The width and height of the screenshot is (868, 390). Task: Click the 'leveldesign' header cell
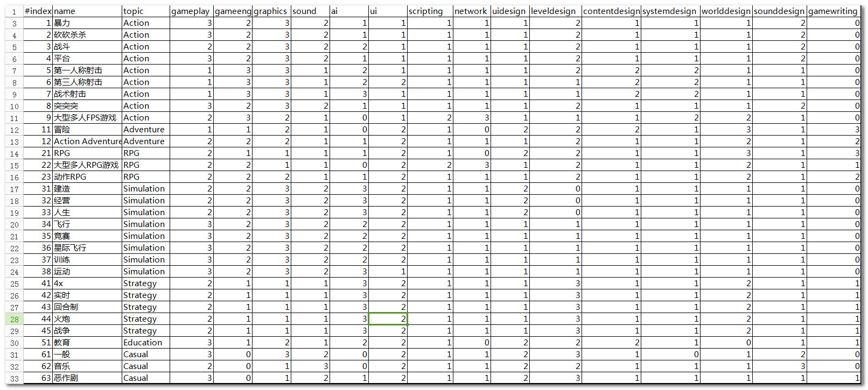coord(555,11)
